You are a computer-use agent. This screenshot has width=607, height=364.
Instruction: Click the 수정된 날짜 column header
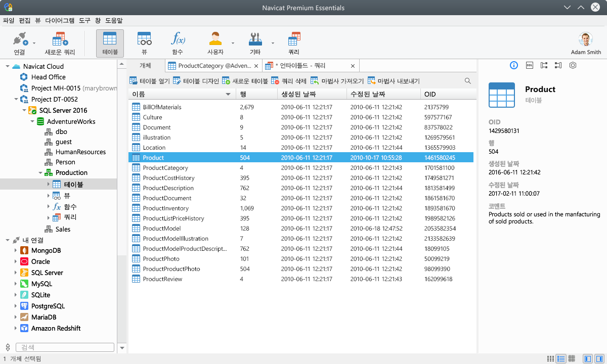(383, 94)
